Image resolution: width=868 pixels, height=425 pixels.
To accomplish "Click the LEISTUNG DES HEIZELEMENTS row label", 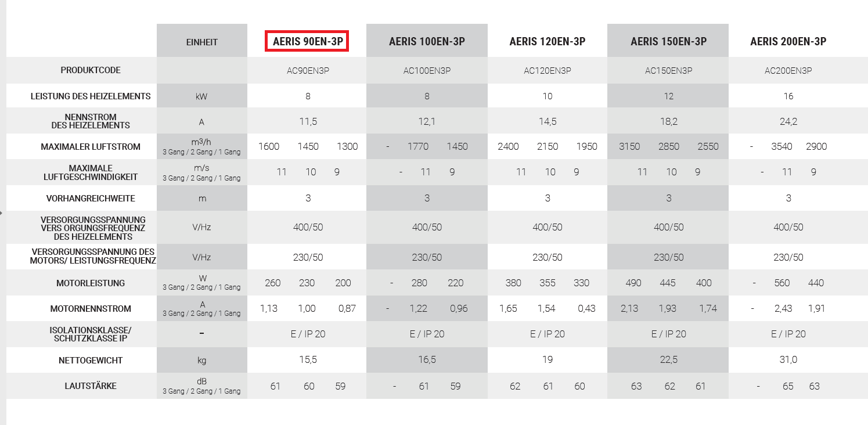I will [x=91, y=96].
